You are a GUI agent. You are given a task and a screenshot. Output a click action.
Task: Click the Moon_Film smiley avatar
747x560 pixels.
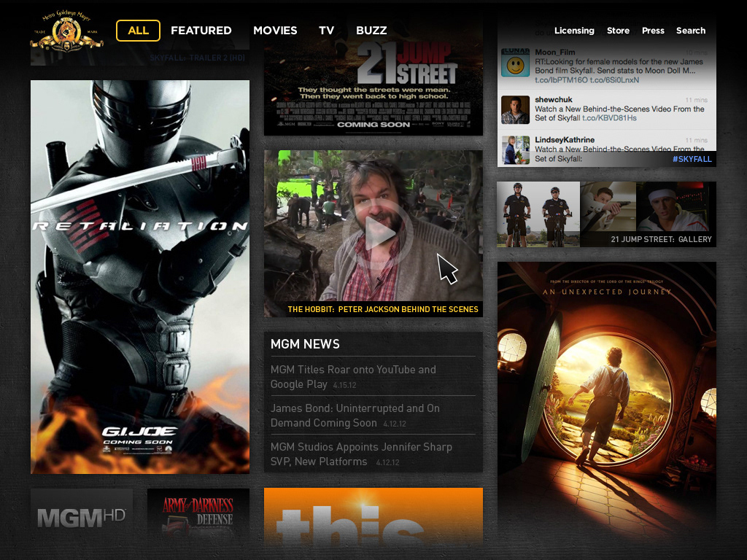tap(515, 63)
